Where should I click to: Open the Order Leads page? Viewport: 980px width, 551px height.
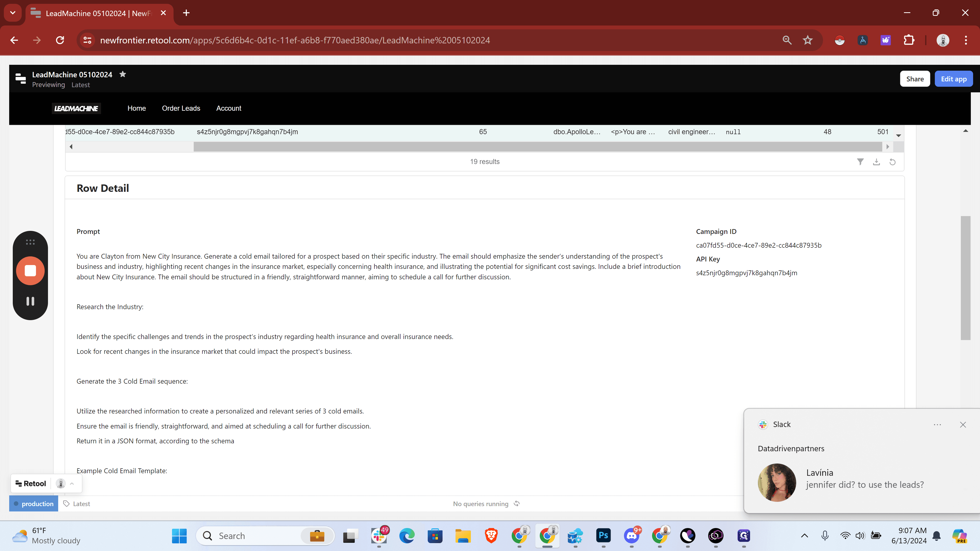(181, 108)
